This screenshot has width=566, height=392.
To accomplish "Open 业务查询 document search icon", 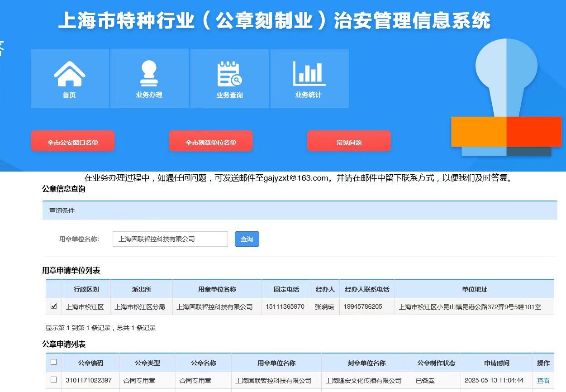I will 229,75.
